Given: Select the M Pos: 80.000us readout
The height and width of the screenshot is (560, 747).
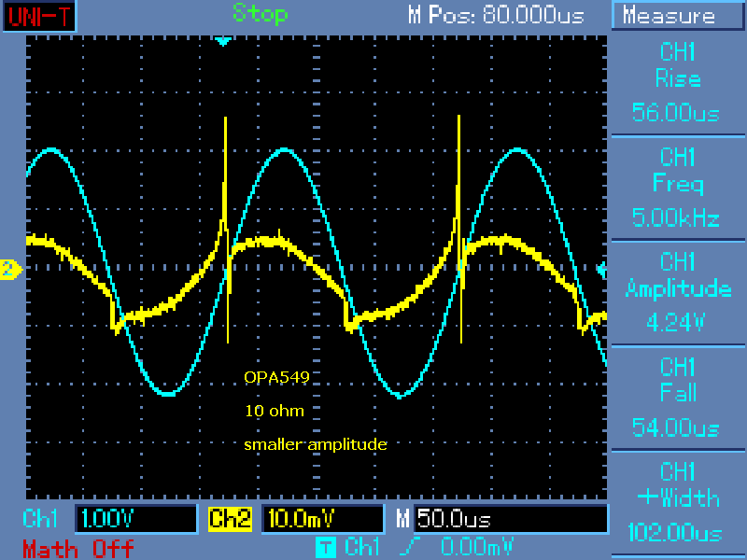Looking at the screenshot, I should click(x=497, y=15).
